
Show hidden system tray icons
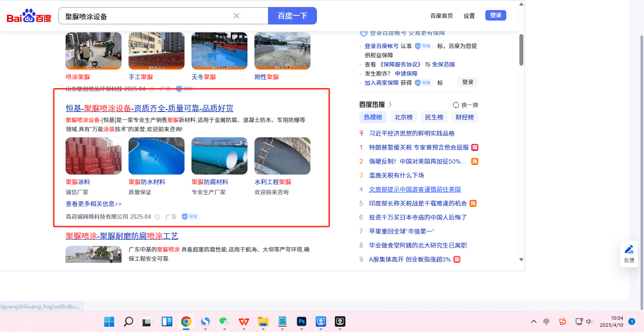534,322
